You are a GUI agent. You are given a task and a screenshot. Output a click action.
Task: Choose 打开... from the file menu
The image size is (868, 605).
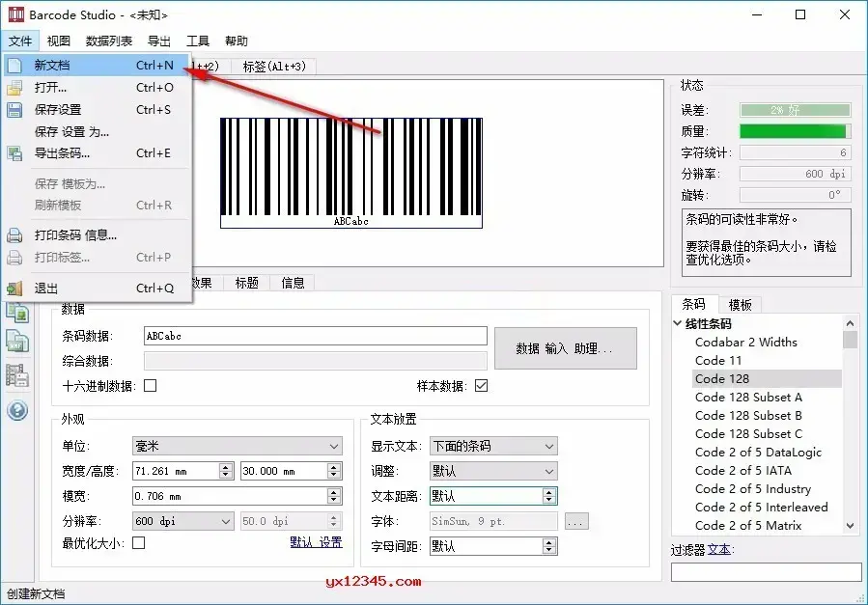coord(98,88)
